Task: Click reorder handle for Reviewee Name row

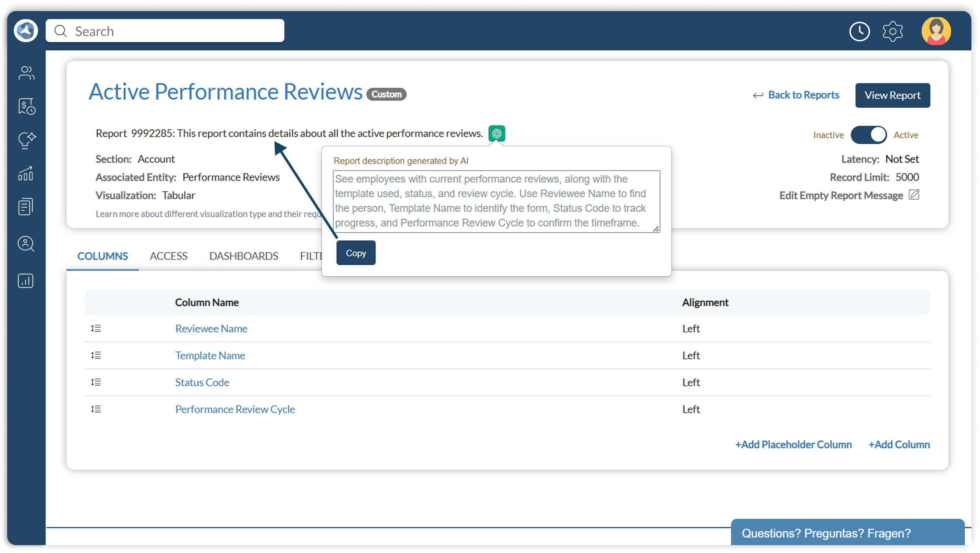Action: coord(96,329)
